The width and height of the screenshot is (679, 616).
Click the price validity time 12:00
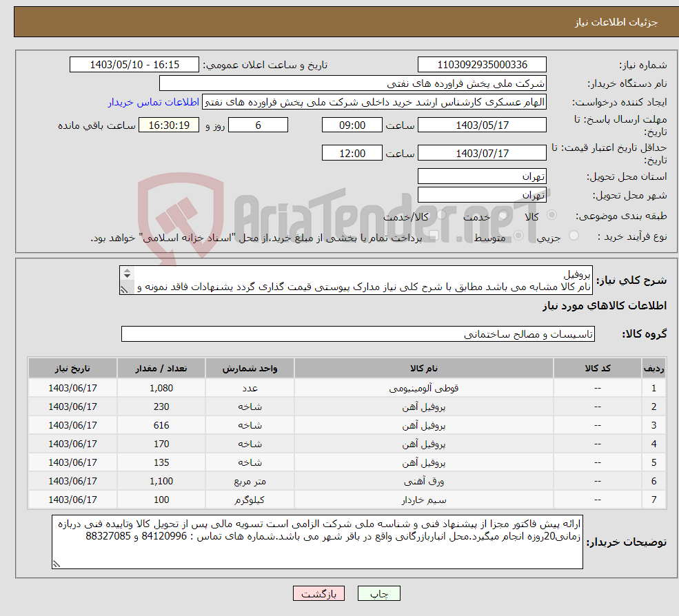[x=352, y=153]
